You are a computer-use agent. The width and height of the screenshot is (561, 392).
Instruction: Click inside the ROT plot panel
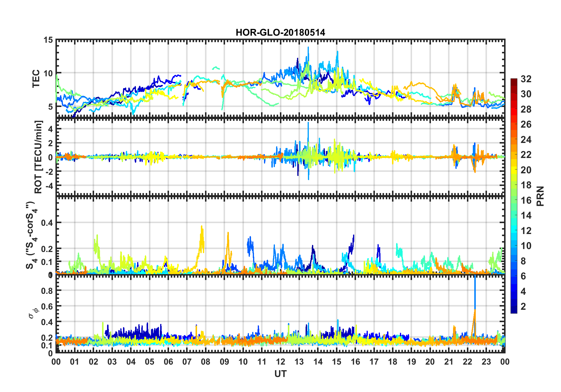[x=280, y=157]
